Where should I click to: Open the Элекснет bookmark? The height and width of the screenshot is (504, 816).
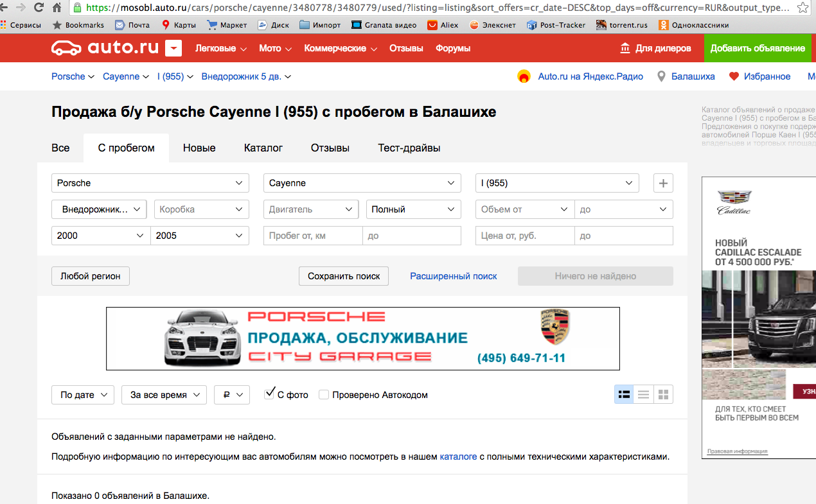point(493,25)
